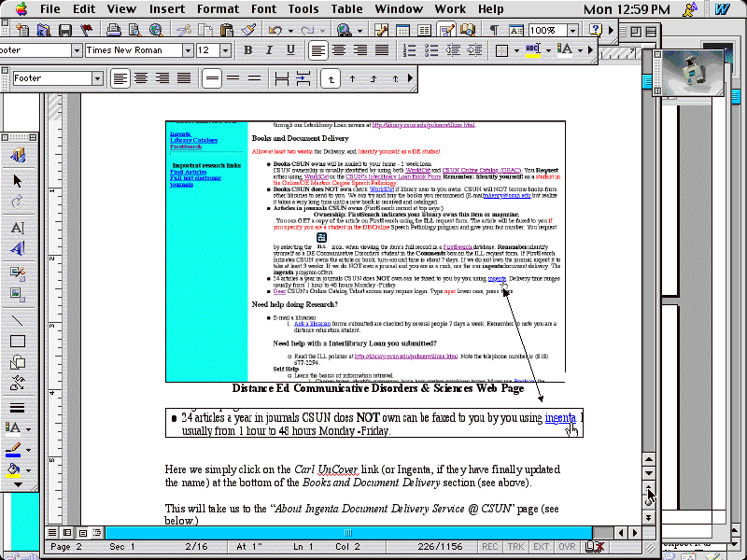This screenshot has height=560, width=747.
Task: Select the Line drawing tool
Action: (18, 320)
